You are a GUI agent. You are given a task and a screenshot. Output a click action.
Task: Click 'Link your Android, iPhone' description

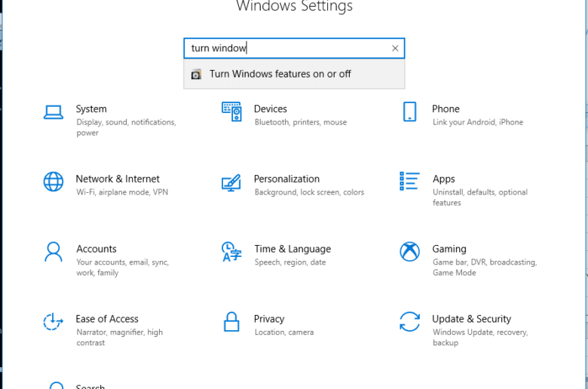[x=478, y=122]
